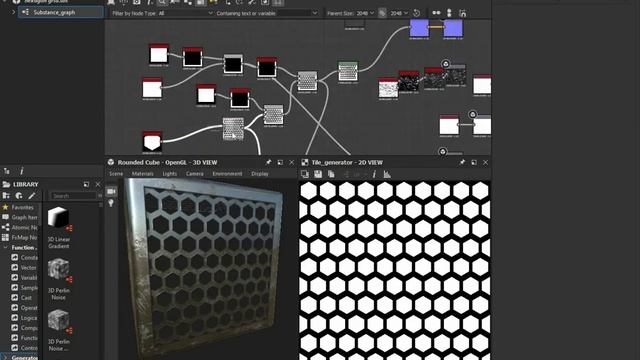Select the Substance_graph tree item
Image resolution: width=640 pixels, height=360 pixels.
[x=60, y=12]
